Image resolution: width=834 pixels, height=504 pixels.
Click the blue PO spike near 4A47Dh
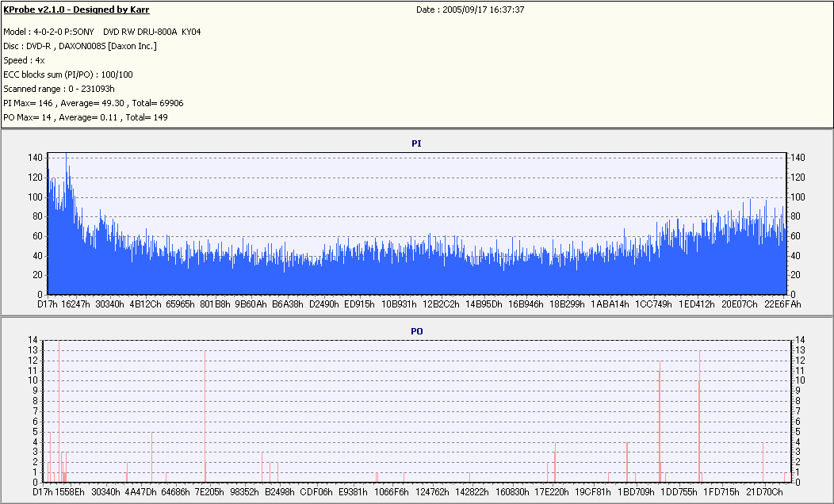pos(151,456)
